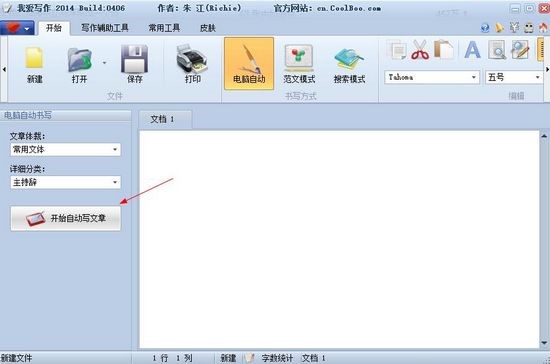550x364 pixels.
Task: Click the find-and-replace pencil icon
Action: (x=520, y=50)
